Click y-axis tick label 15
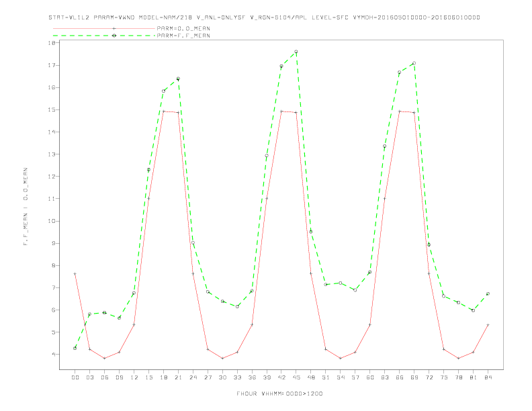 [x=52, y=109]
